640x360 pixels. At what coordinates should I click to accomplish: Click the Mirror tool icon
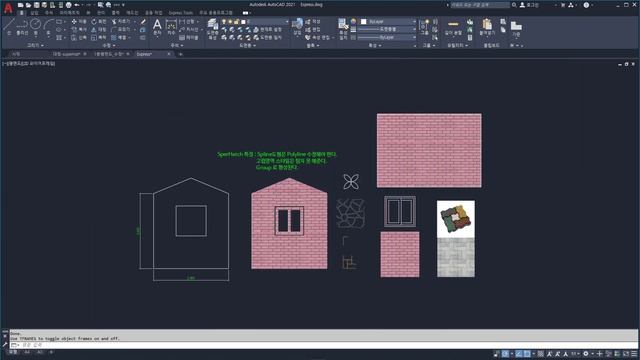point(94,29)
